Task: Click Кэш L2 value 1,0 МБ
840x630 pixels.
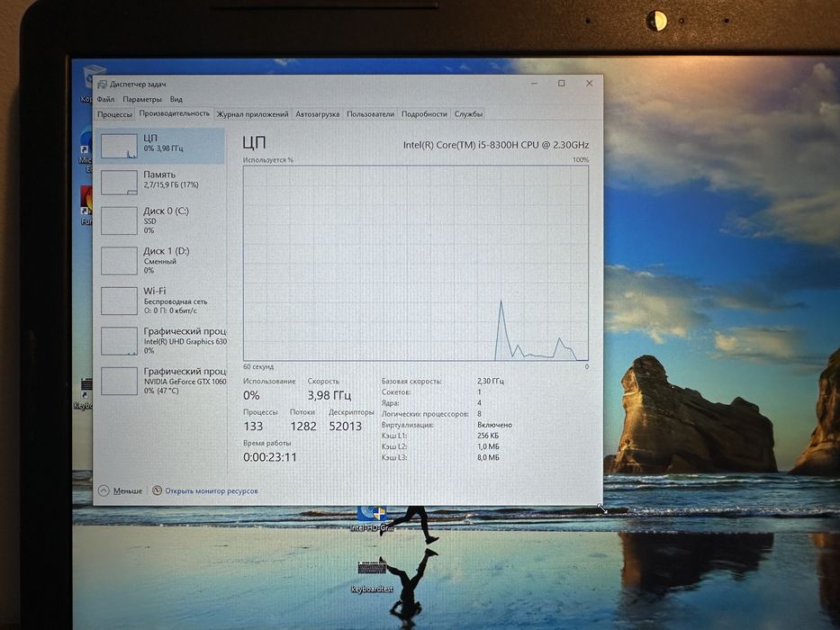Action: pyautogui.click(x=488, y=446)
